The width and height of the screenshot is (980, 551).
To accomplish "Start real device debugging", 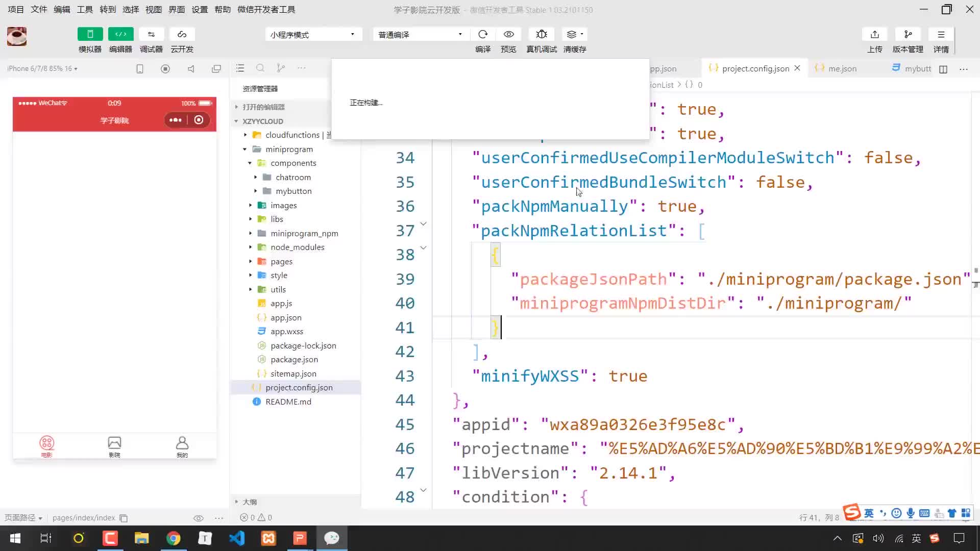I will pos(542,34).
